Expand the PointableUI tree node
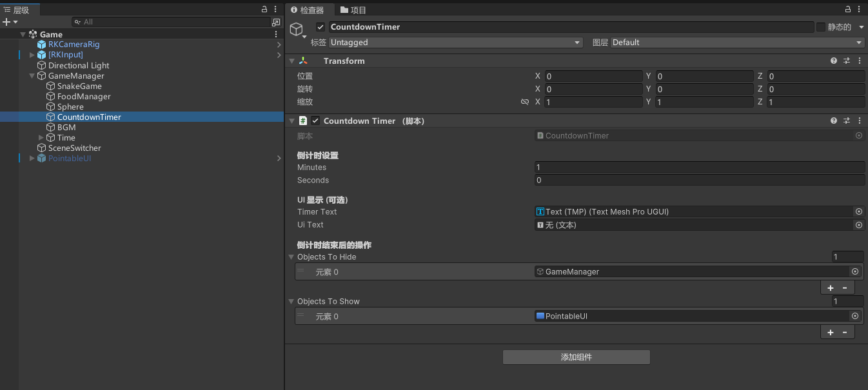The height and width of the screenshot is (390, 868). click(x=32, y=158)
